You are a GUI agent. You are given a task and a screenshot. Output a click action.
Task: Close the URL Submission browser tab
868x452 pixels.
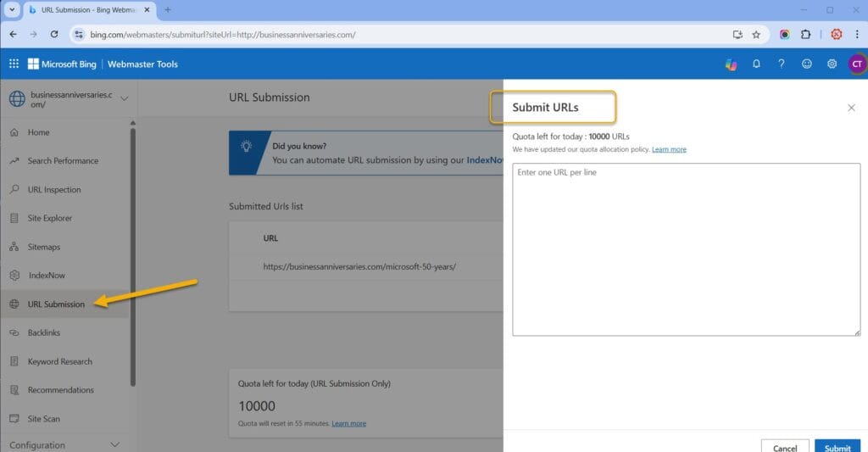[147, 10]
